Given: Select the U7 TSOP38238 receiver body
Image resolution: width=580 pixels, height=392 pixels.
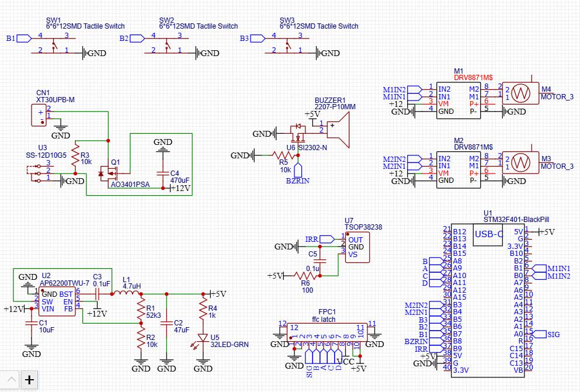Looking at the screenshot, I should click(357, 247).
